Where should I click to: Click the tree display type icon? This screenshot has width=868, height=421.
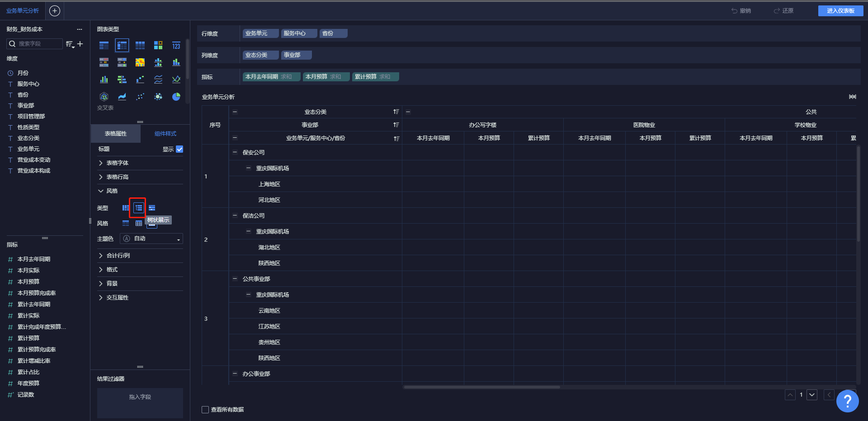(x=138, y=208)
